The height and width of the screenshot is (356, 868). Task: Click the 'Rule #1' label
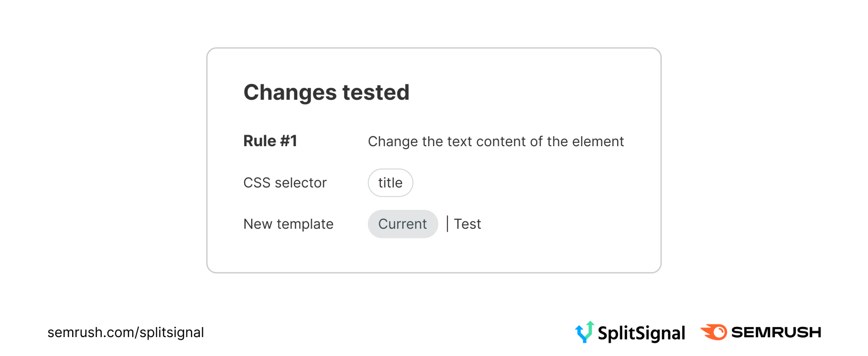[270, 141]
